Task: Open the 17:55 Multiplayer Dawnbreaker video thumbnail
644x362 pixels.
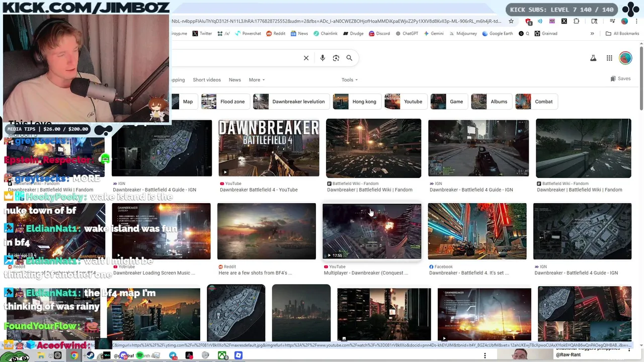Action: click(x=372, y=231)
